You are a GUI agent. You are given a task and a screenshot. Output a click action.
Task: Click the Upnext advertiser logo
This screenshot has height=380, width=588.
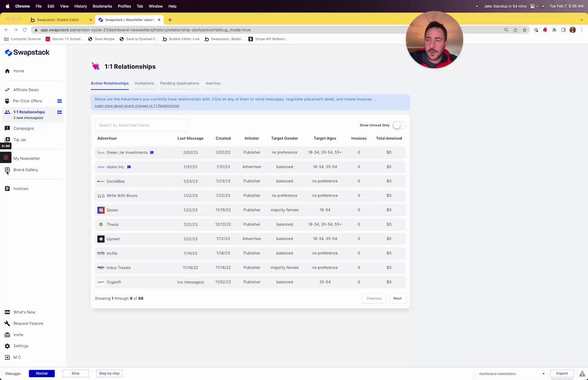click(101, 239)
